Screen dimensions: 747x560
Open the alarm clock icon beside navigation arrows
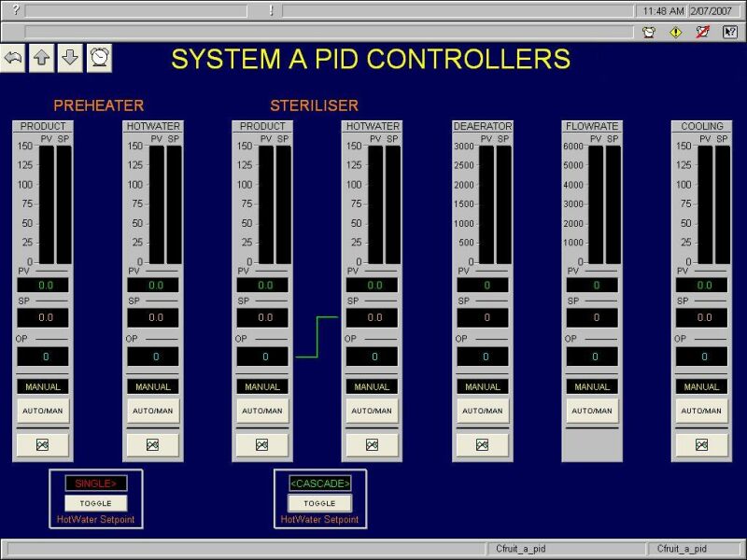pyautogui.click(x=99, y=59)
